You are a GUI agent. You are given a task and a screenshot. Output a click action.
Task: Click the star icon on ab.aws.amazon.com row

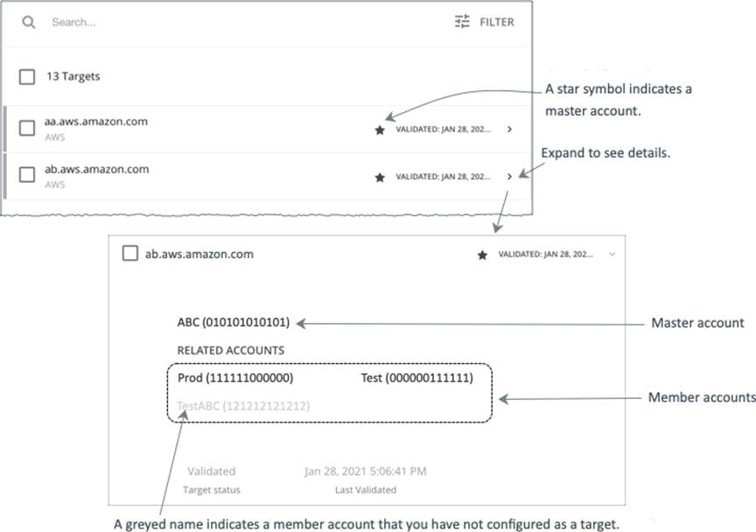378,177
